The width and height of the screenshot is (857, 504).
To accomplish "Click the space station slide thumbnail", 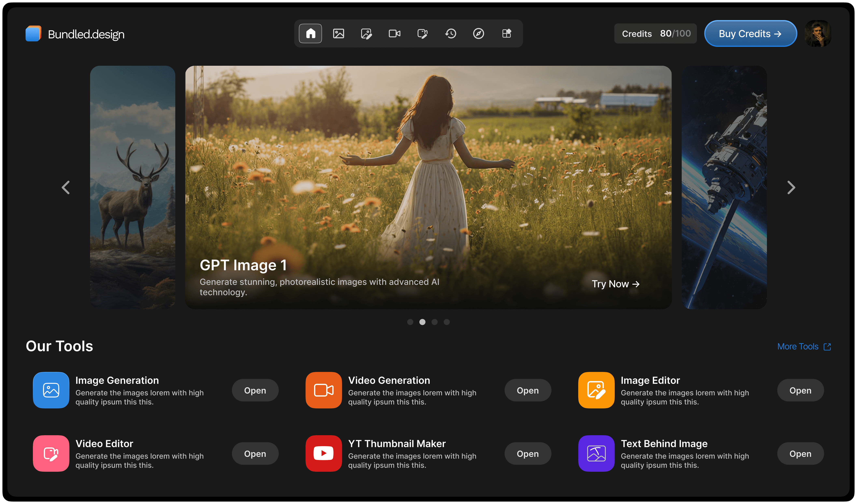I will click(x=724, y=187).
